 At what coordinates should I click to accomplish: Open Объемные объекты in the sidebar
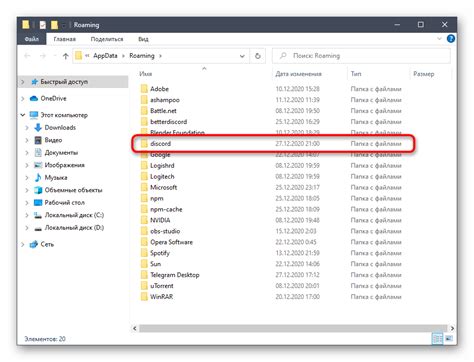(x=73, y=190)
